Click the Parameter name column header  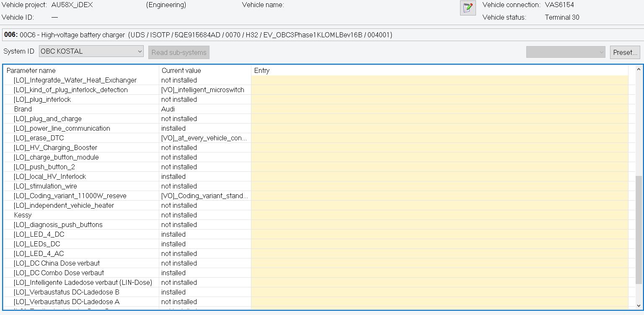(x=31, y=70)
